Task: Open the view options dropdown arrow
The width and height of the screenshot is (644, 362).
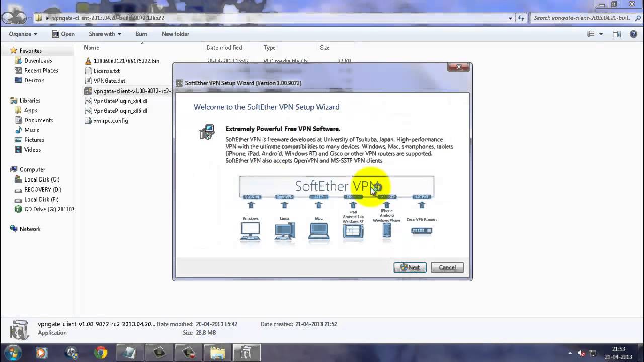Action: pos(601,34)
